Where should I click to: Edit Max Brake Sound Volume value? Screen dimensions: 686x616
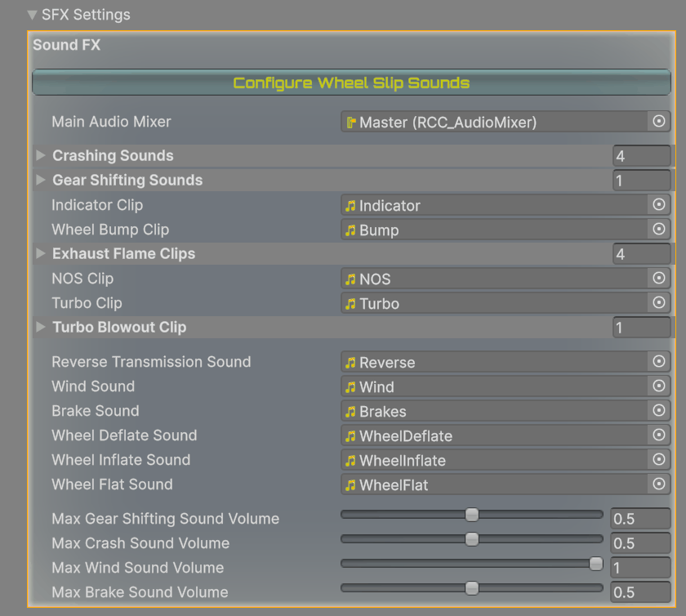(x=640, y=592)
